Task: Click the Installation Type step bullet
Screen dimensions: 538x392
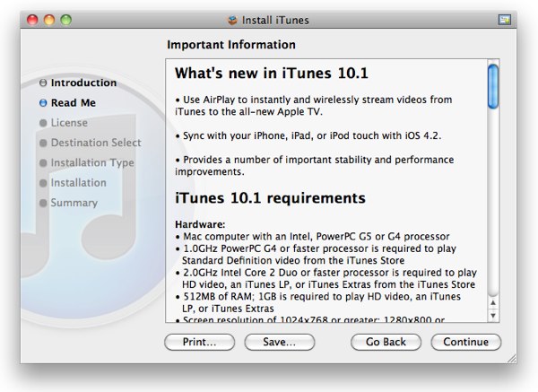Action: [43, 162]
